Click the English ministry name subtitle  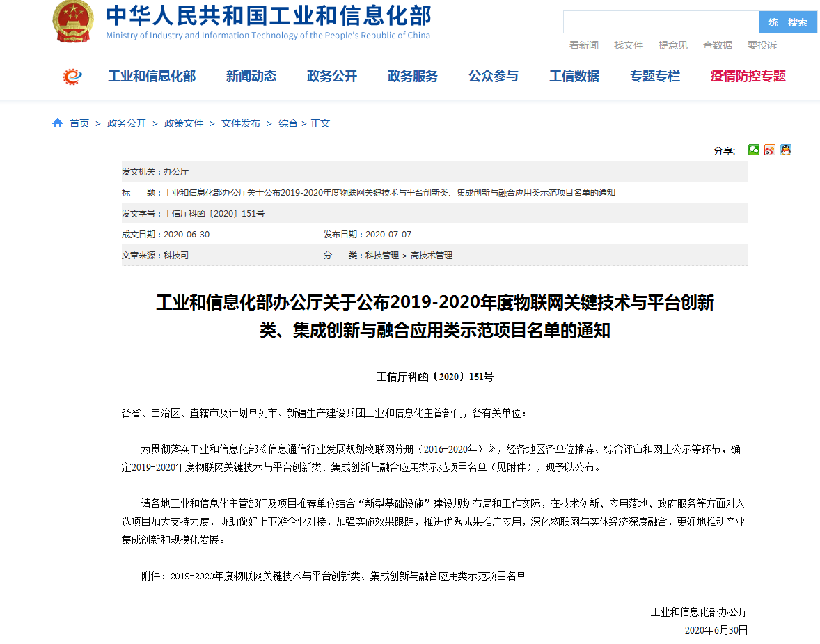[268, 36]
